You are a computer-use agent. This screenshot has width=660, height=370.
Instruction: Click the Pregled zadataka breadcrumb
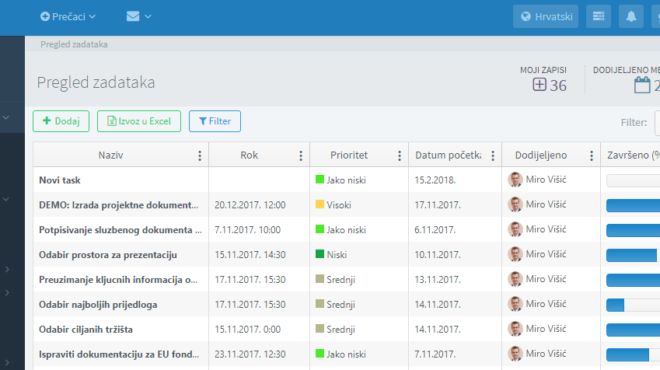(x=74, y=44)
